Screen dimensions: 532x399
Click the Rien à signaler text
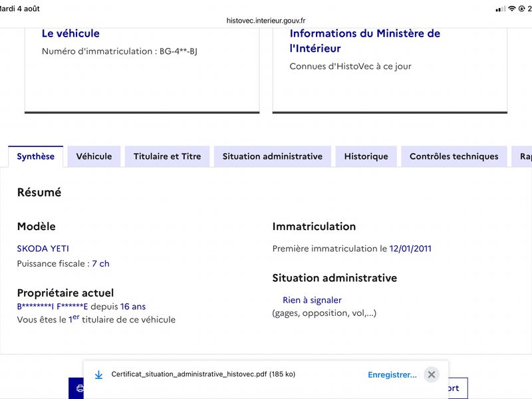tap(312, 301)
